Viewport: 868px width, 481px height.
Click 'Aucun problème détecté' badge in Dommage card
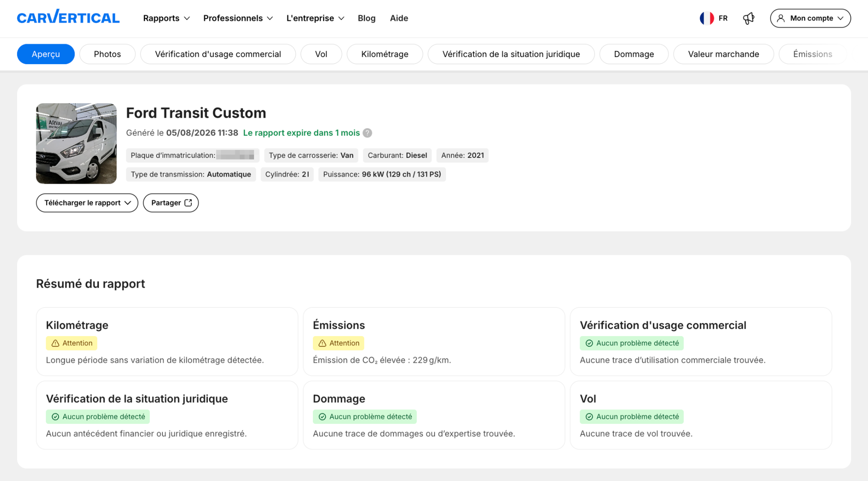(365, 417)
